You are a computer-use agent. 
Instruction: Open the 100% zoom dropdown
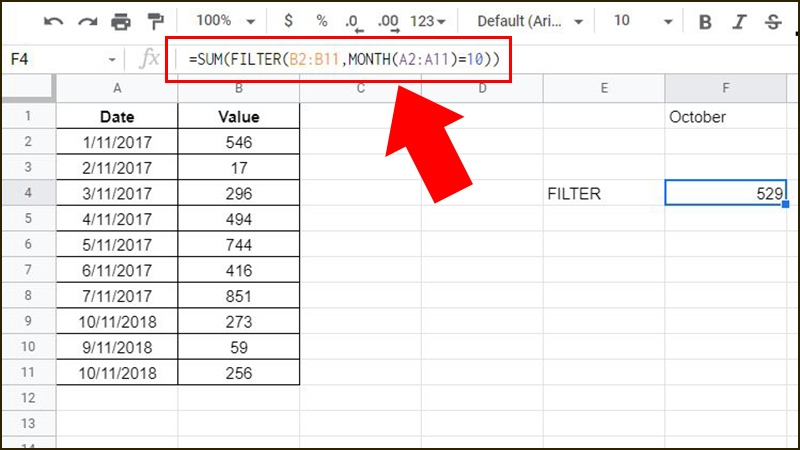coord(224,21)
